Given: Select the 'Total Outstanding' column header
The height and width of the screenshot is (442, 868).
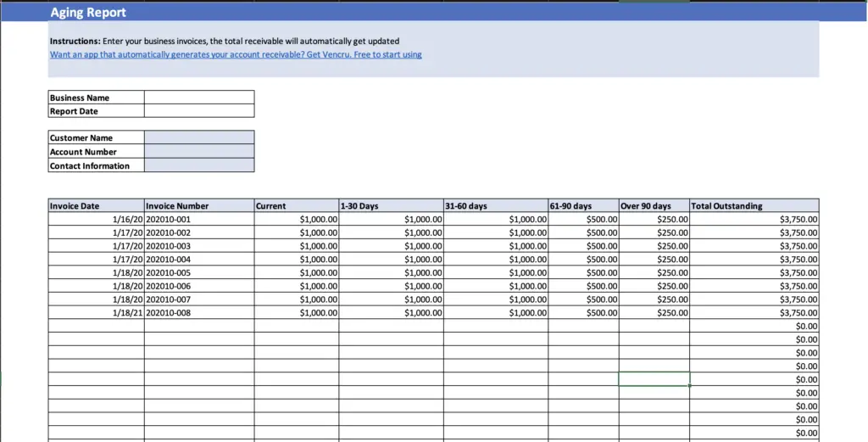Looking at the screenshot, I should 754,205.
